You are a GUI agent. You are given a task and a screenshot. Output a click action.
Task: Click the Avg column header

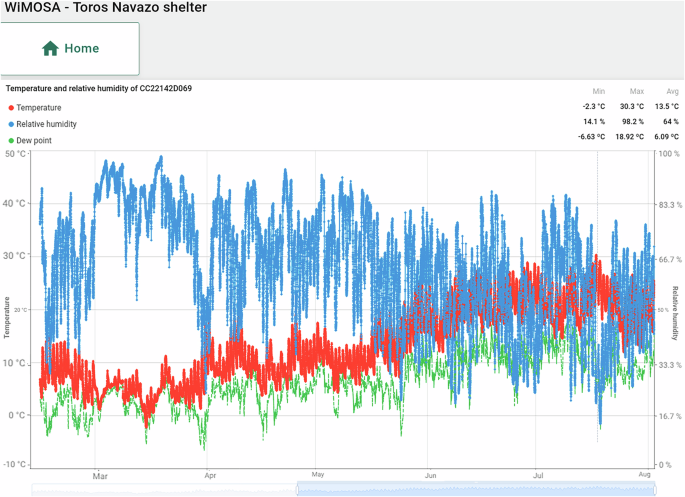(x=672, y=91)
